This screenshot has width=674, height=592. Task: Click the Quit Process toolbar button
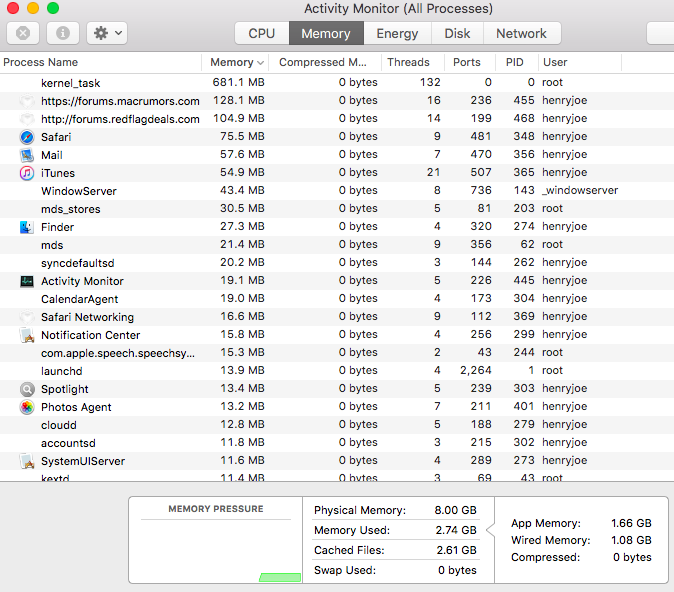pos(23,33)
